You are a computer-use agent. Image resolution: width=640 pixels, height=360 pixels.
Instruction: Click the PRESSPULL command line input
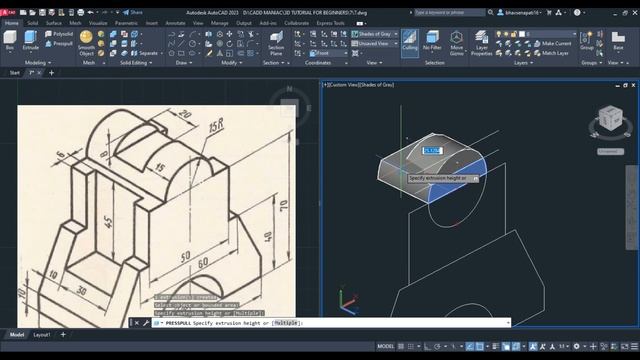[x=331, y=323]
